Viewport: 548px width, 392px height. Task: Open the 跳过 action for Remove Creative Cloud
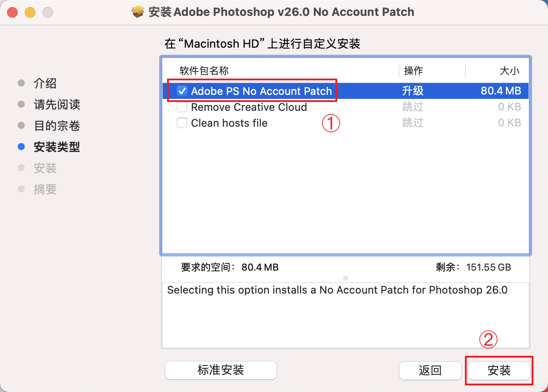[413, 107]
